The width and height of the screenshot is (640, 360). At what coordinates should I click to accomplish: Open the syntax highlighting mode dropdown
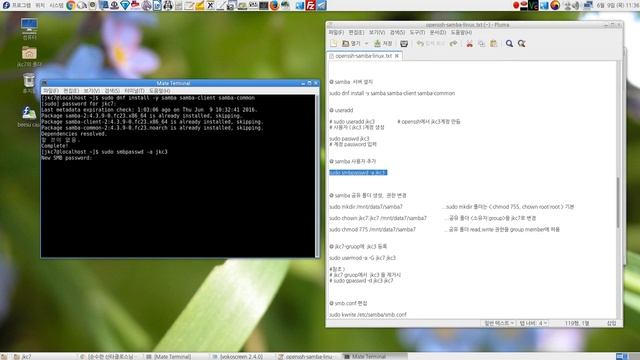499,323
